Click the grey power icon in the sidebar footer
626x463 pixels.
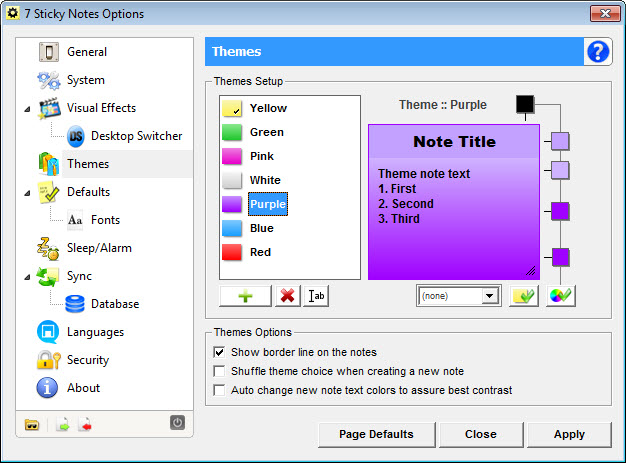click(177, 423)
